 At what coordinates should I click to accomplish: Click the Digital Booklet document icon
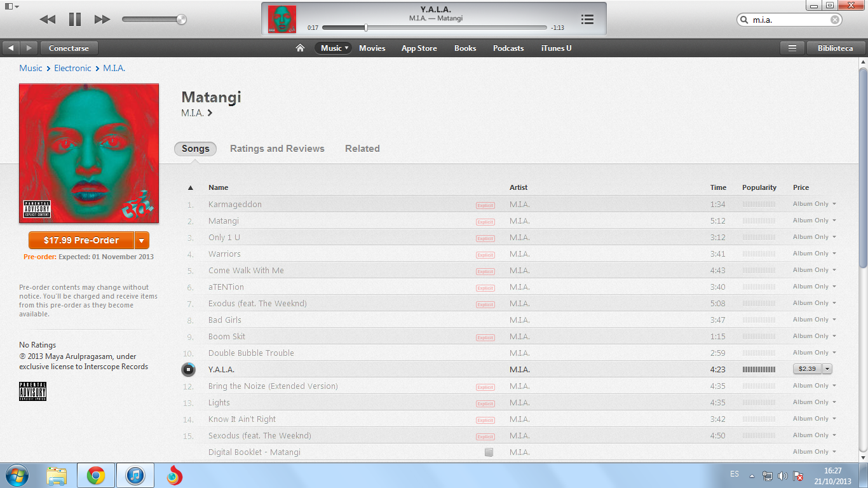(489, 452)
